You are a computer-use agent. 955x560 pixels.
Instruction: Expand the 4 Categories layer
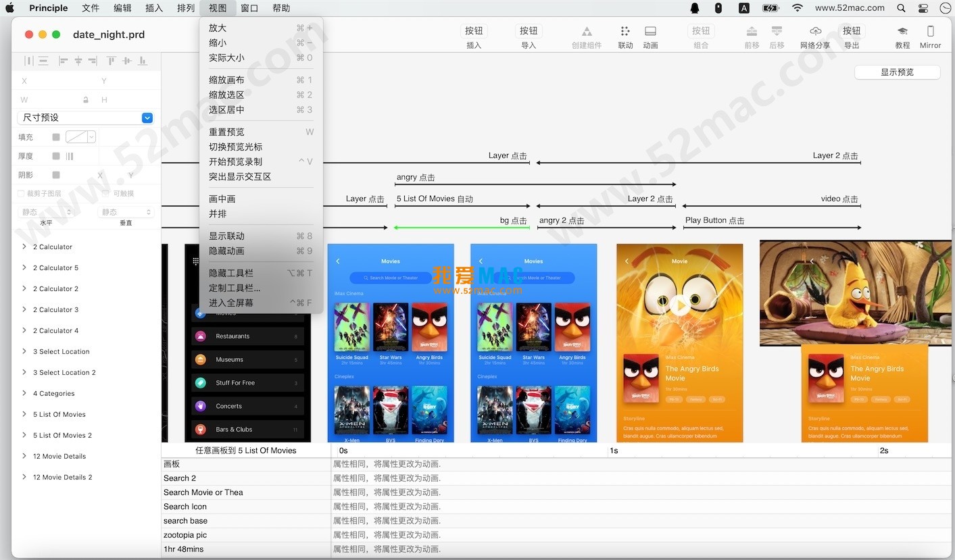24,393
